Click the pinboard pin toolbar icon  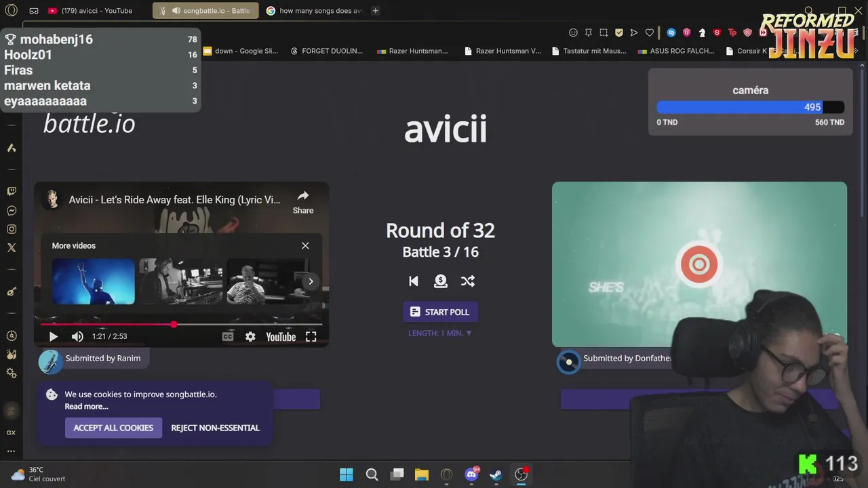[x=588, y=33]
